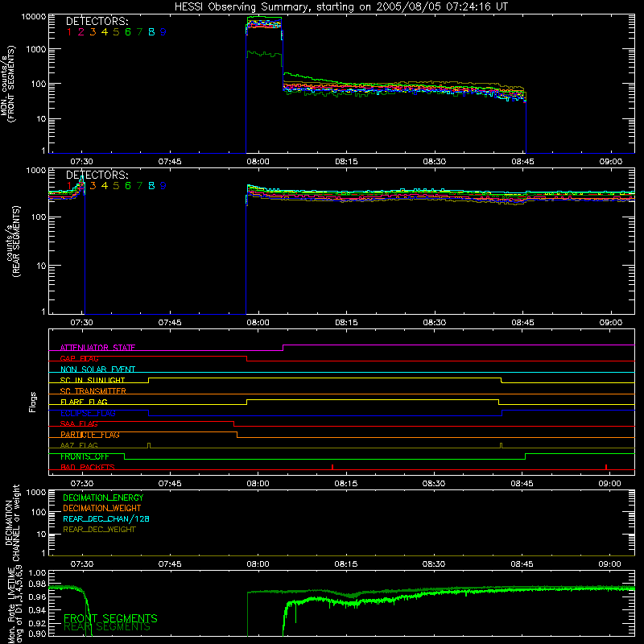Click 08:15 tick label under the Flags panel
The image size is (644, 644).
tap(346, 484)
